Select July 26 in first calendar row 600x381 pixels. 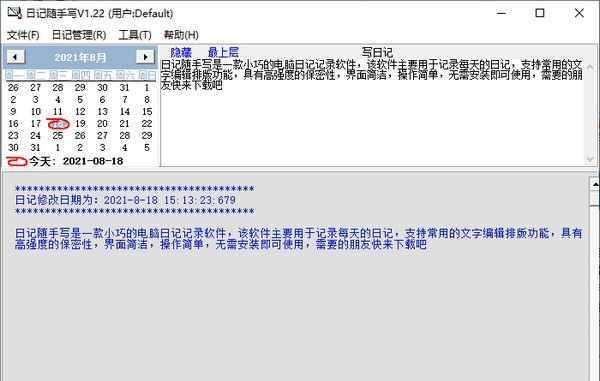tap(13, 88)
